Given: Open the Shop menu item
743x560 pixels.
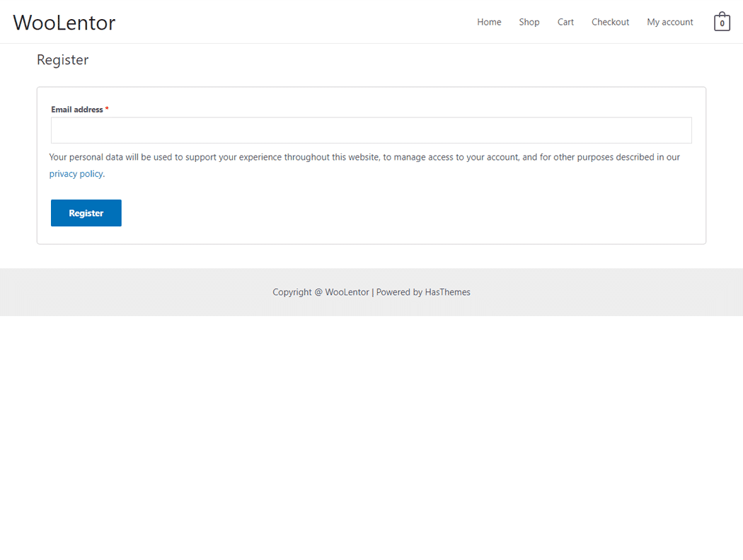Looking at the screenshot, I should click(x=529, y=22).
